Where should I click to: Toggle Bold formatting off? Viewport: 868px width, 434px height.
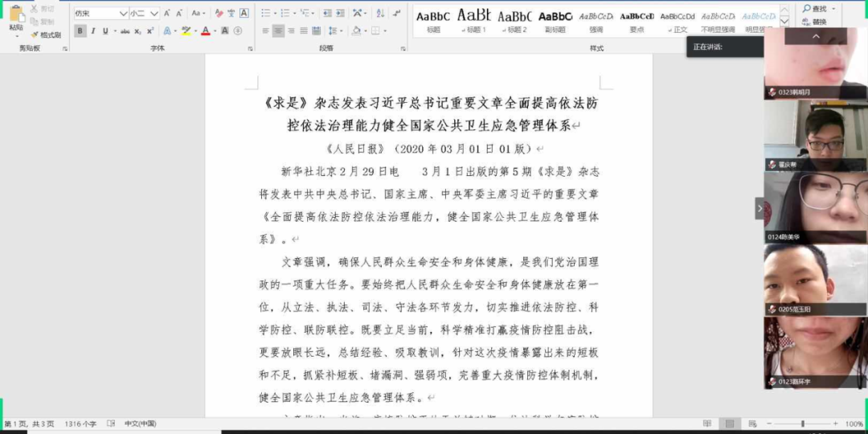click(x=80, y=31)
